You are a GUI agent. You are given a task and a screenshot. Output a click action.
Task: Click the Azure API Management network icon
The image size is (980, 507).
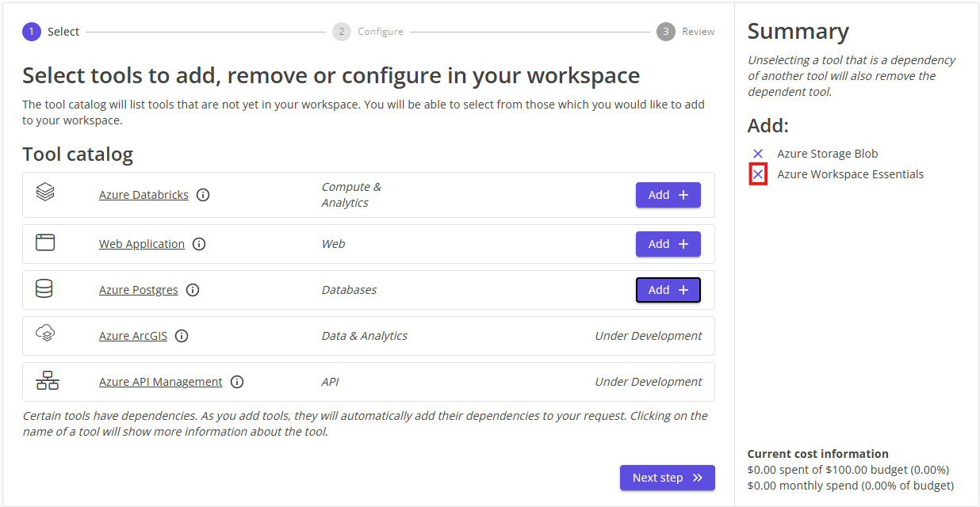click(48, 381)
